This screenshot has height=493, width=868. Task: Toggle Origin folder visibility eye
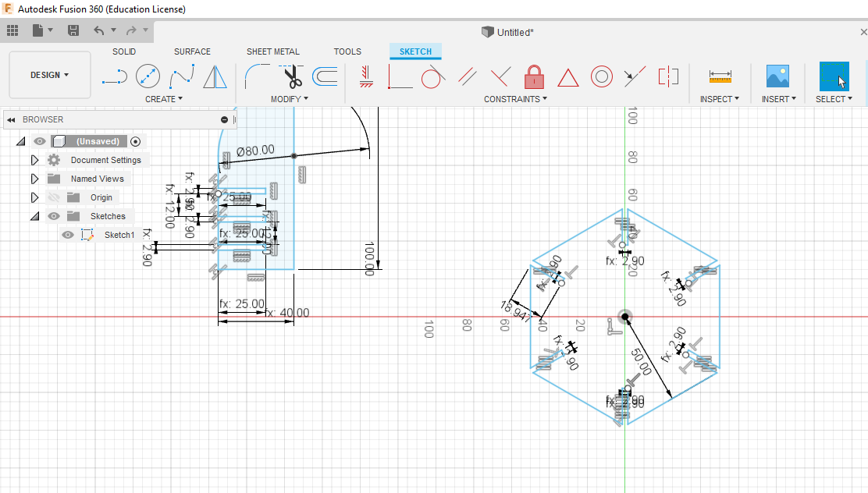pos(54,197)
